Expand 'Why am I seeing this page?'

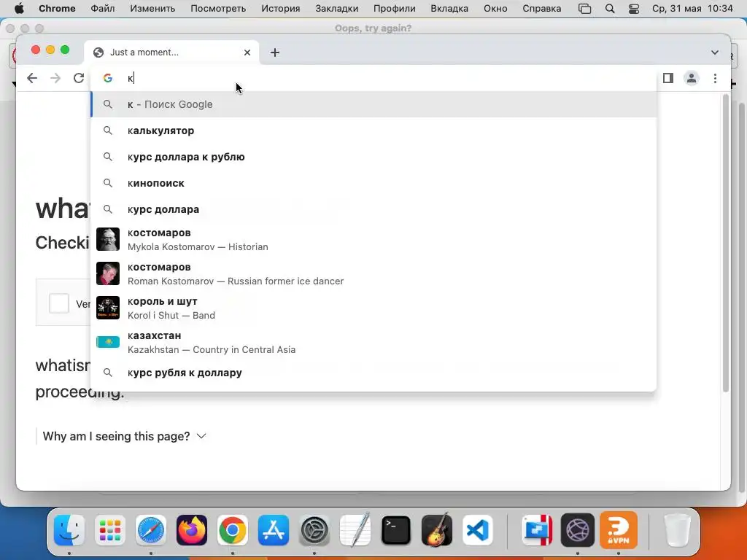[x=124, y=436]
